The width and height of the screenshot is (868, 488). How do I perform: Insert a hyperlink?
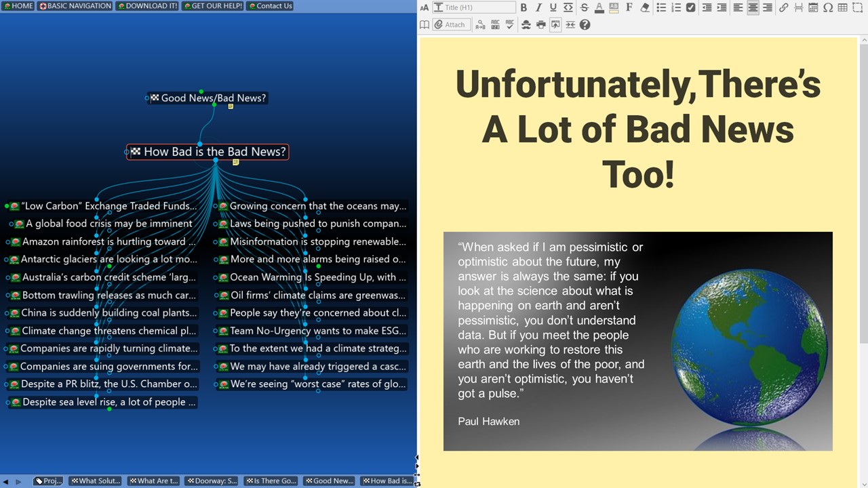tap(783, 7)
